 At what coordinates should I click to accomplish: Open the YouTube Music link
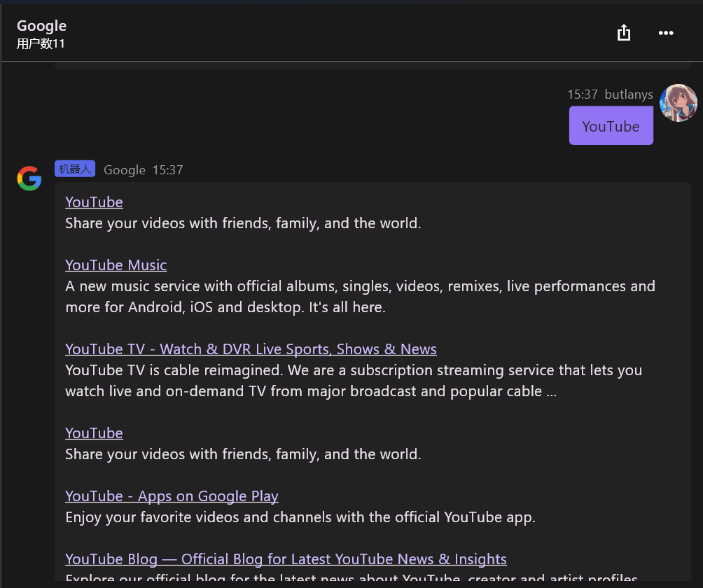[116, 265]
